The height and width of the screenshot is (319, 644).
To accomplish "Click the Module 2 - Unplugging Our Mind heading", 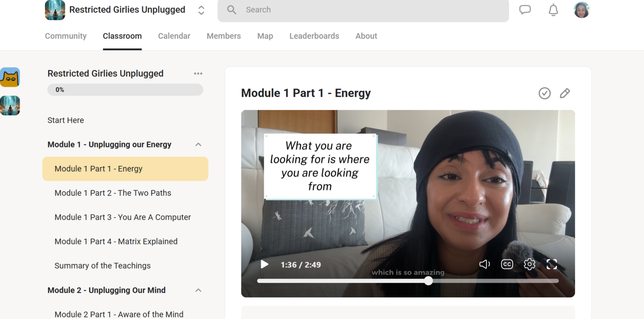I will point(106,290).
